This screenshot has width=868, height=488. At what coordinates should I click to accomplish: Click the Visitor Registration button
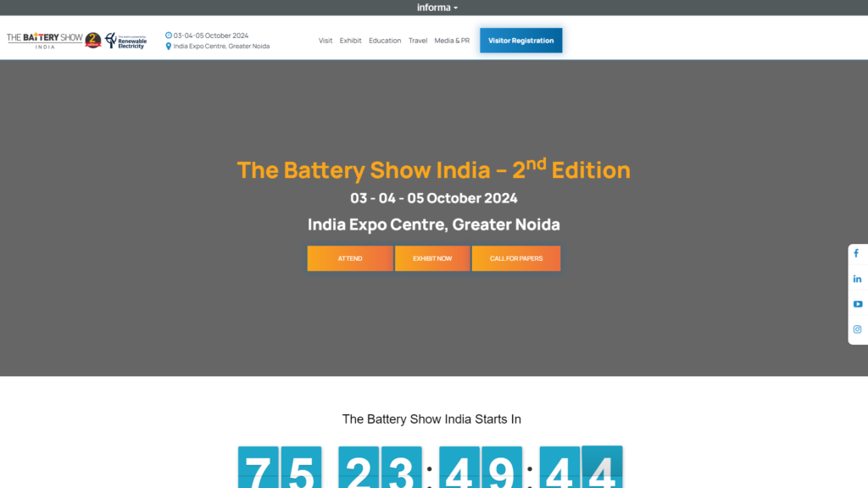[521, 41]
